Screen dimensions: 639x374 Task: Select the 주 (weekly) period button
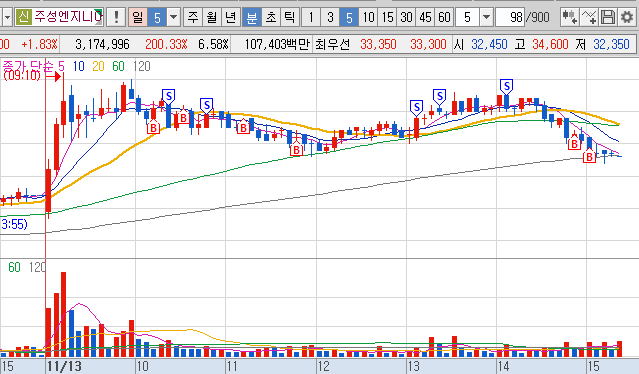(193, 18)
